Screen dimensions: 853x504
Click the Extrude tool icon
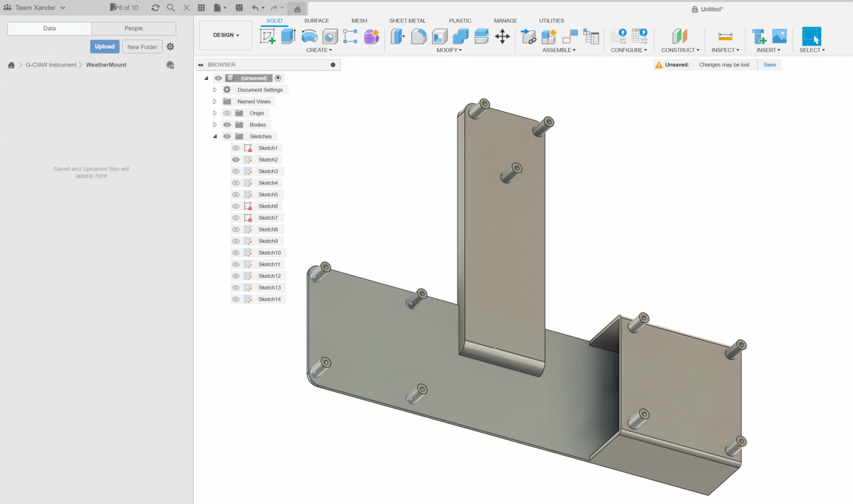click(288, 37)
